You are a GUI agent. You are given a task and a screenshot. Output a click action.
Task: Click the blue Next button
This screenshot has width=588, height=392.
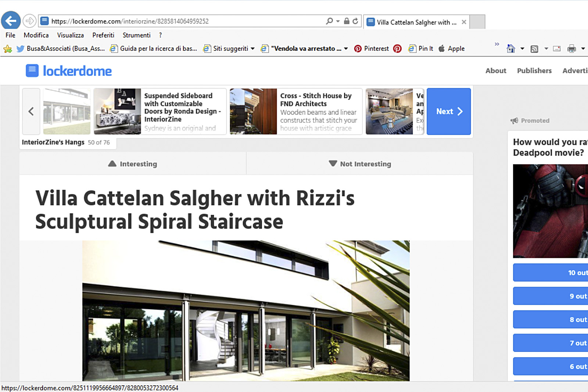click(x=449, y=111)
